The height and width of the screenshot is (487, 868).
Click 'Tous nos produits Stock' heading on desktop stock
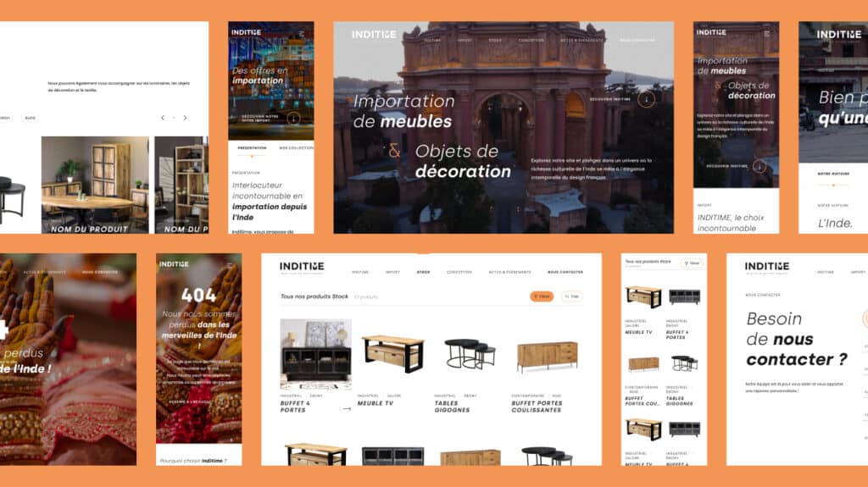click(x=314, y=296)
